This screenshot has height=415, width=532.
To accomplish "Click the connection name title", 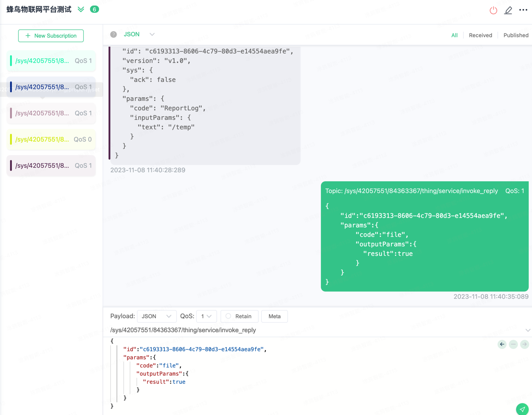I will click(39, 9).
